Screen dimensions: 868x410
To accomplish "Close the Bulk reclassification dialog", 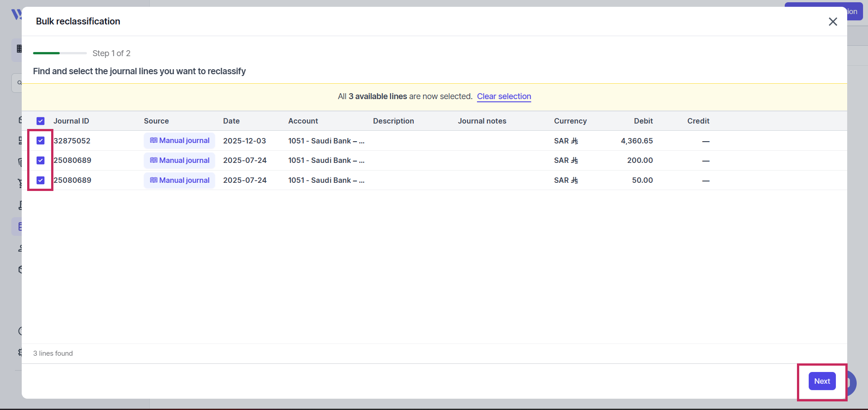I will pos(833,22).
